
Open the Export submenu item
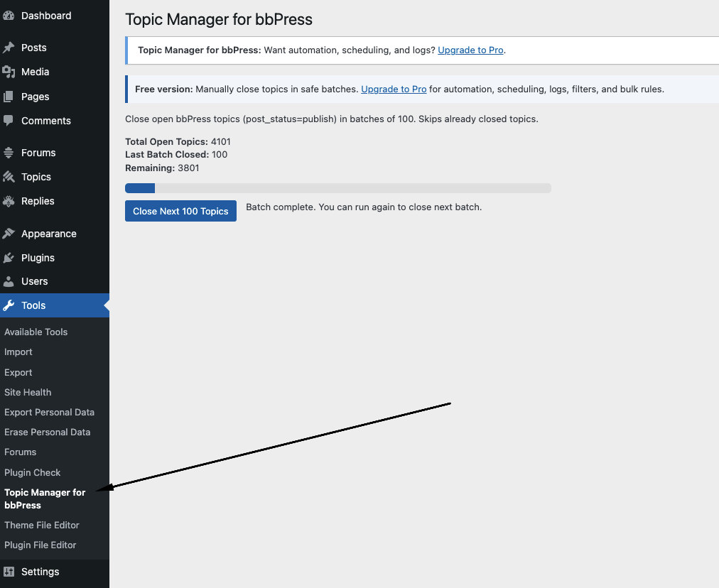pyautogui.click(x=18, y=372)
